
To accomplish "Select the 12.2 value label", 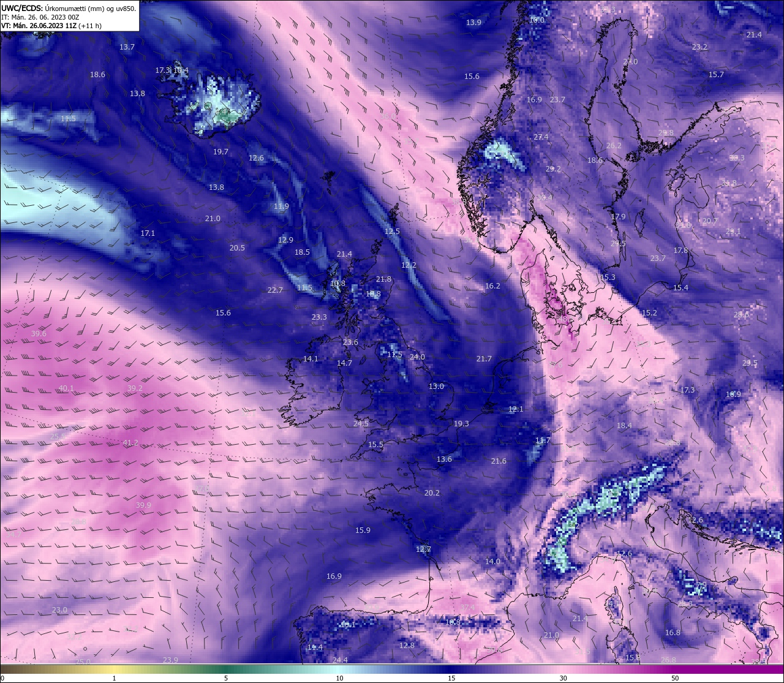I will coord(409,265).
